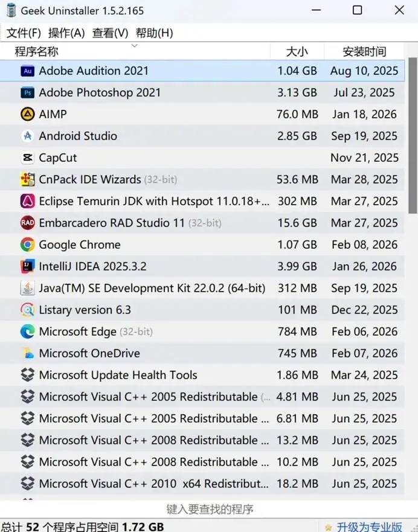Image resolution: width=418 pixels, height=532 pixels.
Task: Click the Microsoft Edge icon
Action: click(27, 332)
